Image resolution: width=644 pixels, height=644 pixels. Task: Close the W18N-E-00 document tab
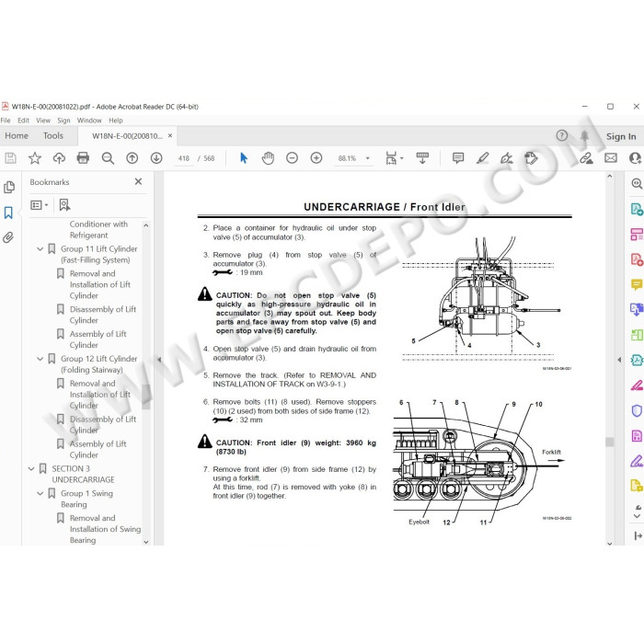tap(170, 135)
